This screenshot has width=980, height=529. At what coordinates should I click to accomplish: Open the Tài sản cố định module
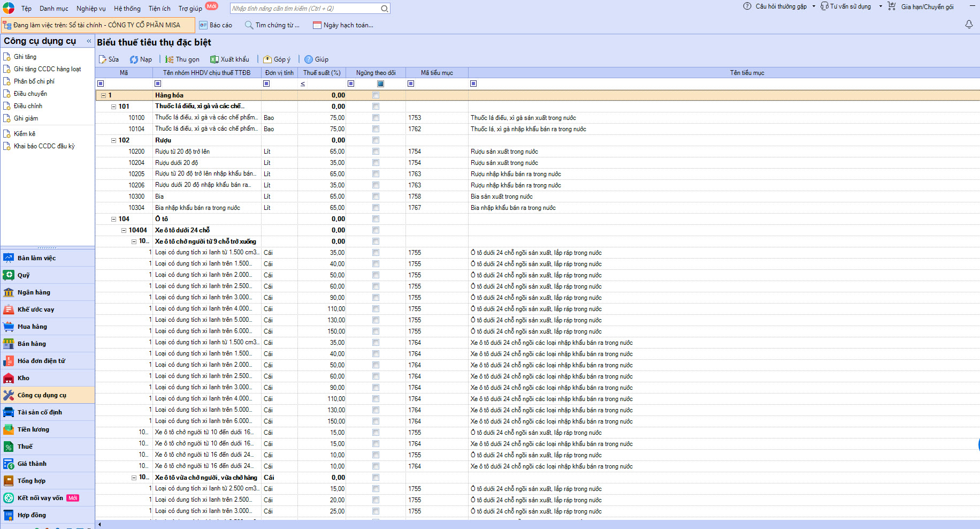coord(40,412)
